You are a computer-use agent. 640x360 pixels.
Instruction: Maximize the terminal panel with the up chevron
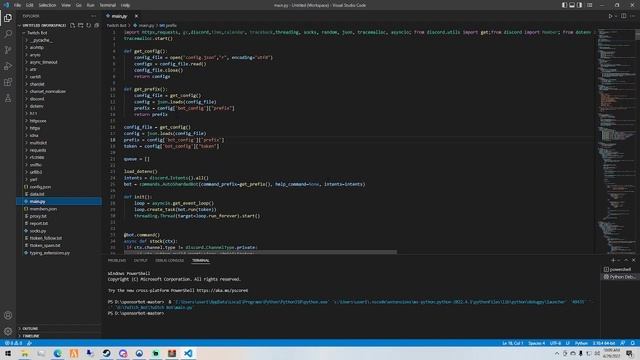click(x=626, y=260)
